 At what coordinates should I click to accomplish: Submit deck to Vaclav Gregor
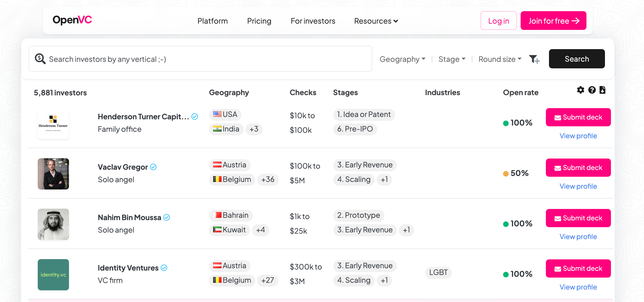point(578,168)
